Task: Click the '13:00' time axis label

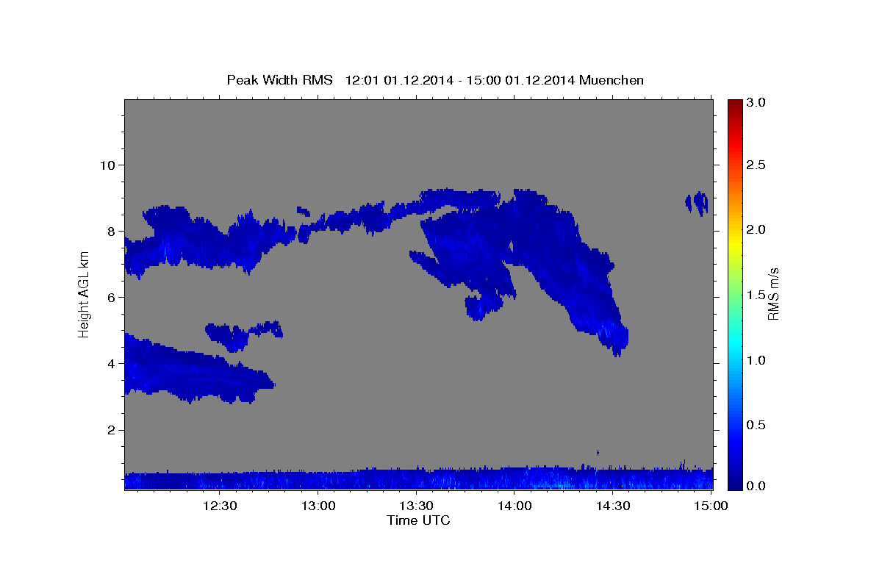Action: 318,506
